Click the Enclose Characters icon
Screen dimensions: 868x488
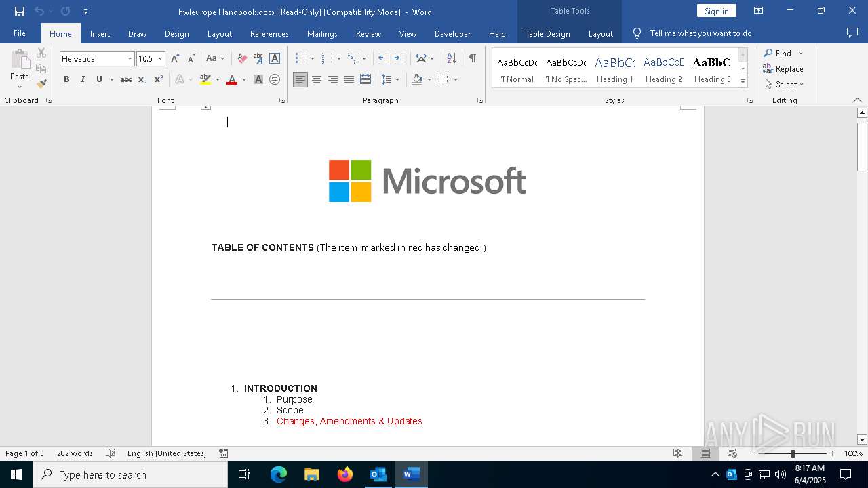[275, 79]
